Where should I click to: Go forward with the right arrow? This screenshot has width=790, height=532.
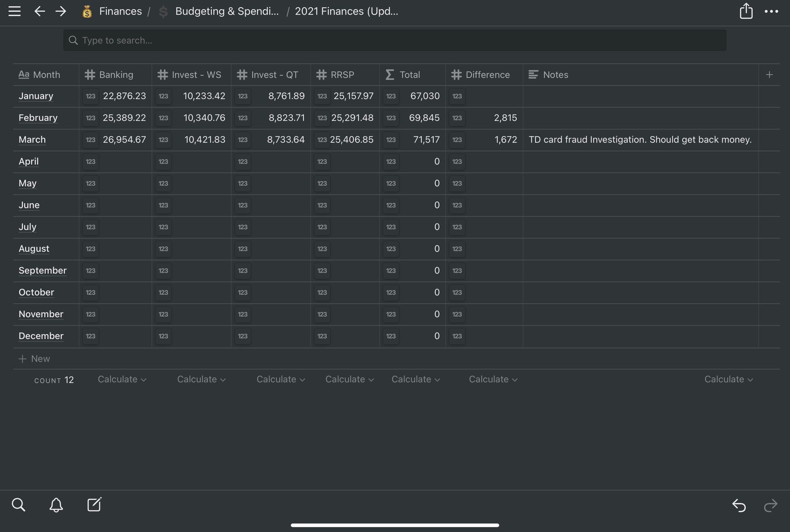(61, 11)
